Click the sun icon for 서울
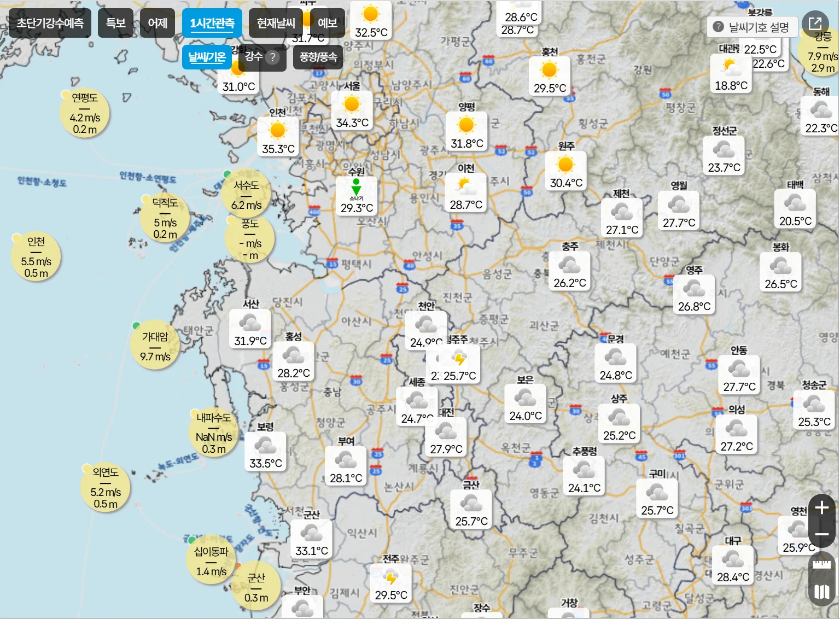 352,104
